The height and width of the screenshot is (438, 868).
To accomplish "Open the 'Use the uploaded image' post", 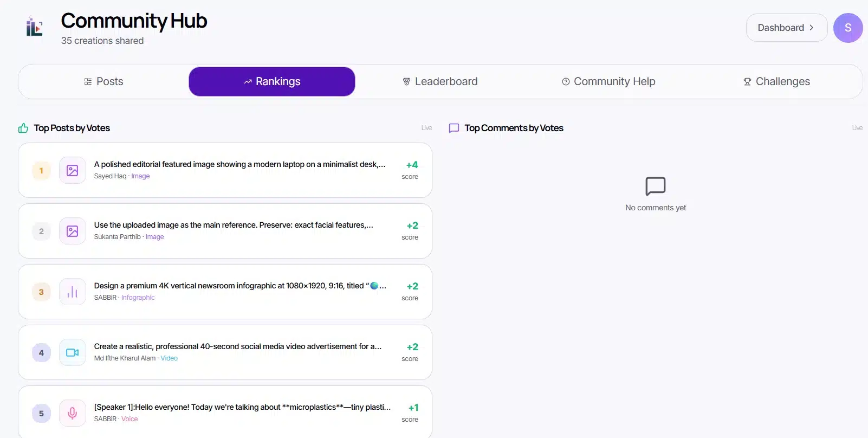I will pyautogui.click(x=225, y=231).
